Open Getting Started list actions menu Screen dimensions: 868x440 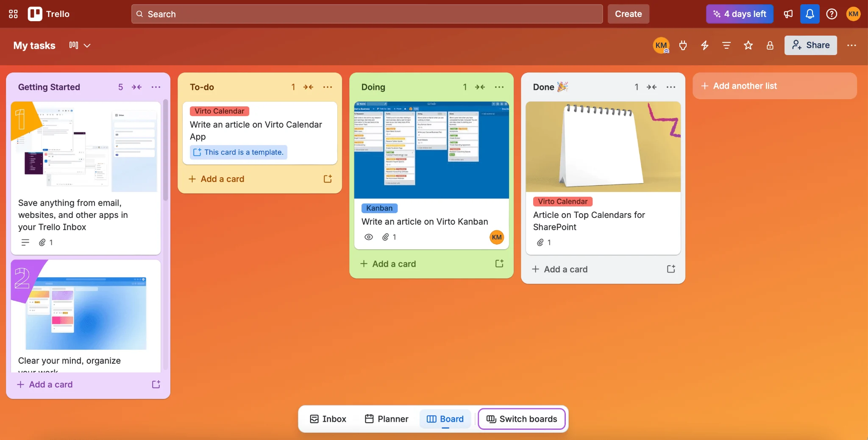point(156,87)
